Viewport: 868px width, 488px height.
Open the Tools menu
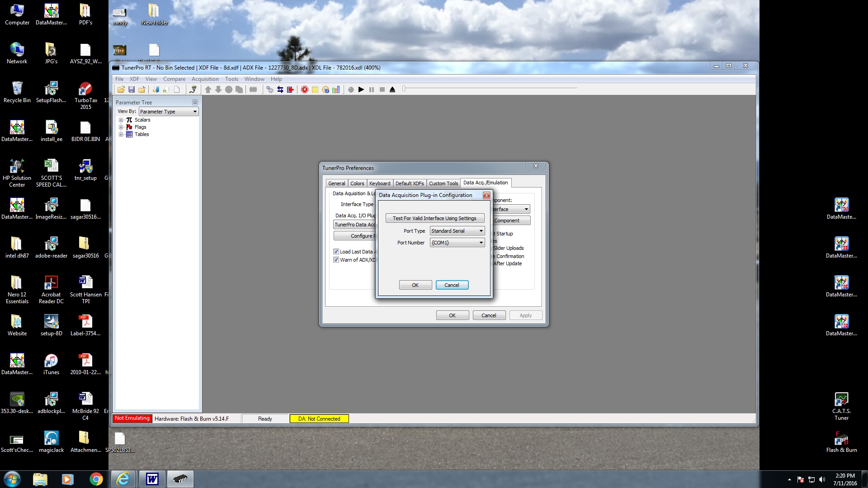(231, 79)
